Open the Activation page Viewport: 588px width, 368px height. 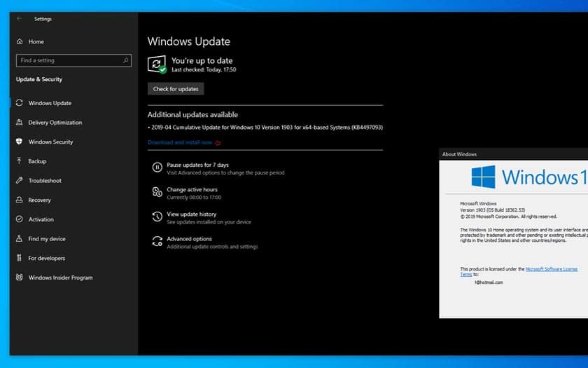41,219
